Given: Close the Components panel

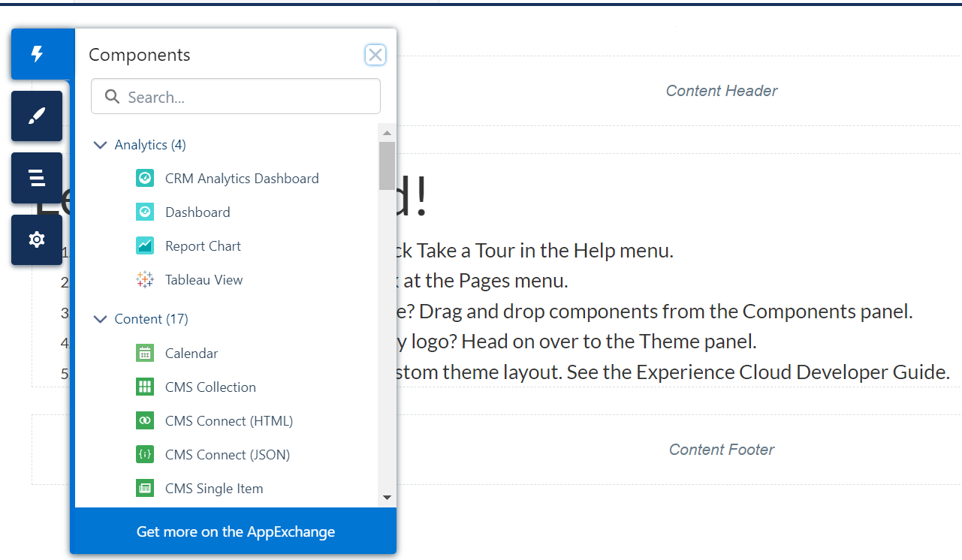Looking at the screenshot, I should click(x=375, y=55).
